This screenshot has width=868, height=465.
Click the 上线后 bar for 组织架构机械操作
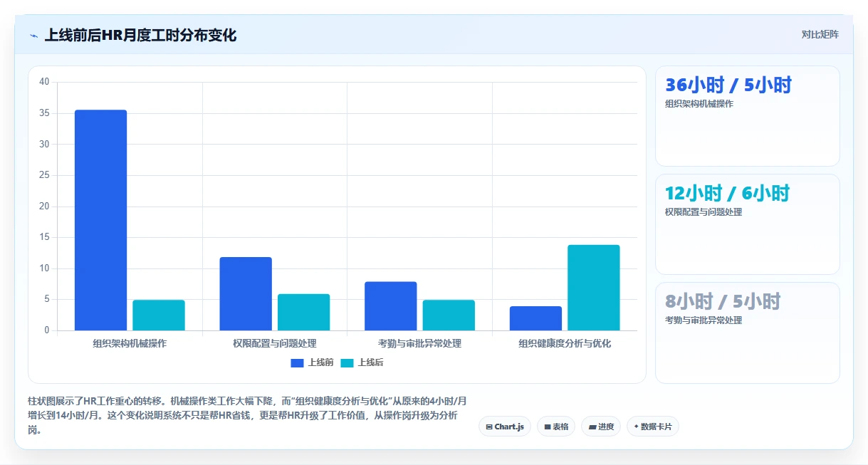click(x=159, y=315)
